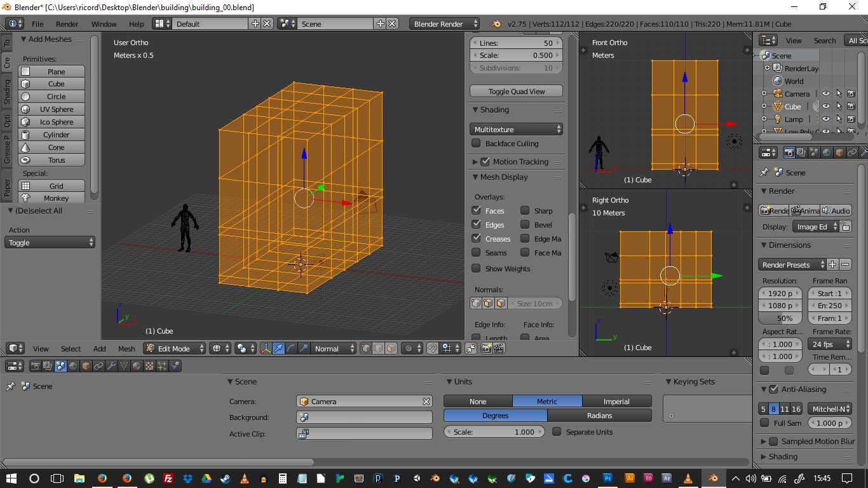Toggle the 3D manipulator widget icon
This screenshot has width=868, height=488.
[266, 348]
